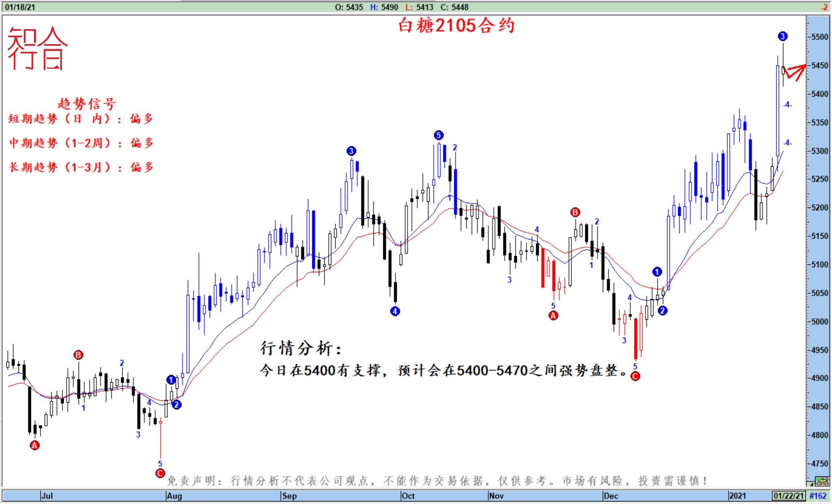The width and height of the screenshot is (832, 504).
Task: Click the red circled B marker in July
Action: (78, 355)
